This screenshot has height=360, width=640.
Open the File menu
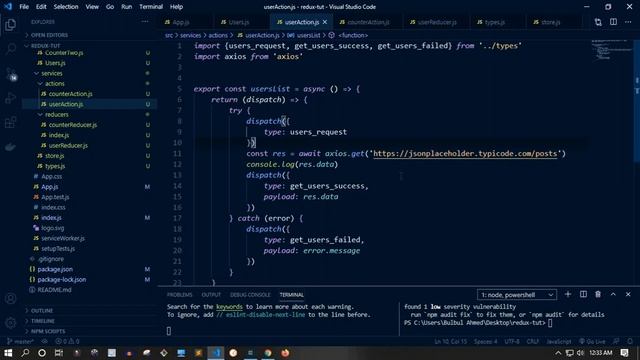pyautogui.click(x=24, y=7)
